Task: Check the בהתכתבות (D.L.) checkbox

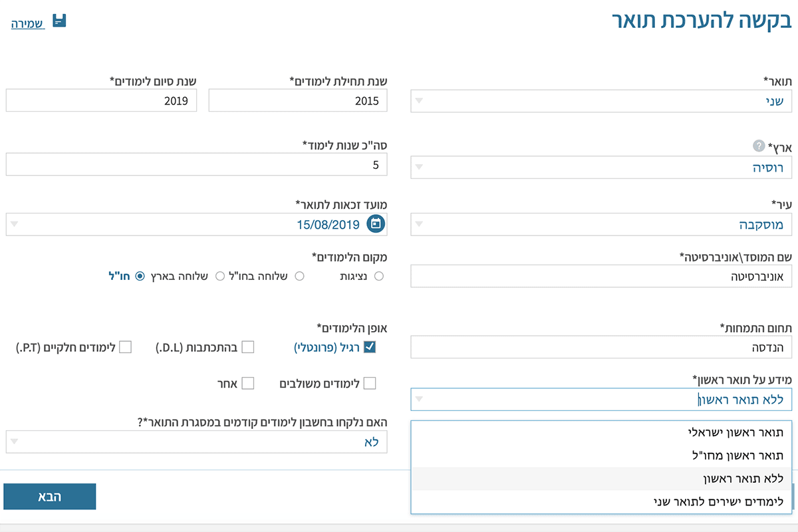Action: pyautogui.click(x=248, y=346)
